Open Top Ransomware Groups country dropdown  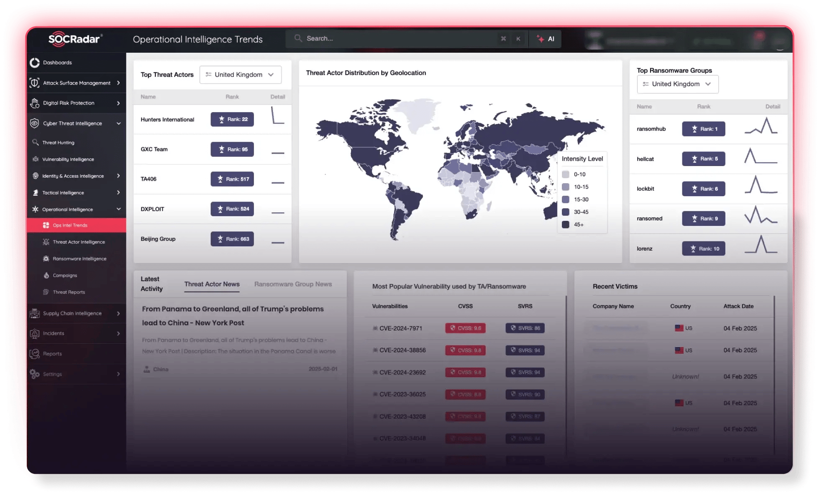tap(677, 84)
